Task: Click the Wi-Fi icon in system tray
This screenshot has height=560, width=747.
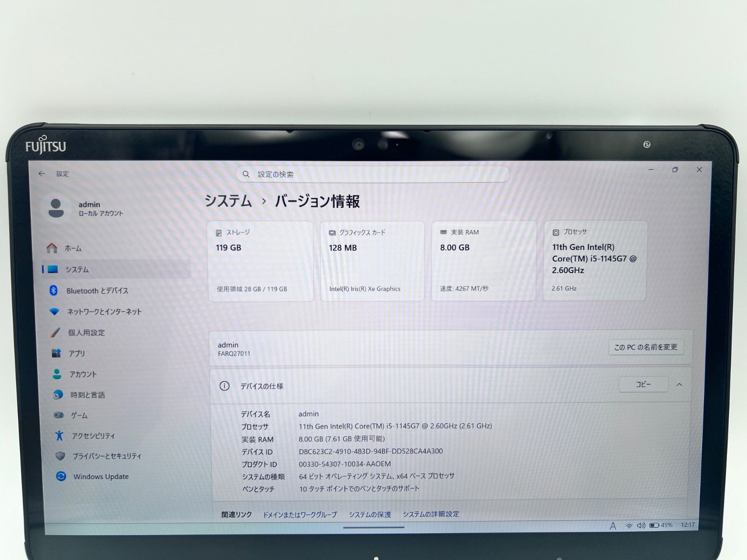Action: (629, 526)
